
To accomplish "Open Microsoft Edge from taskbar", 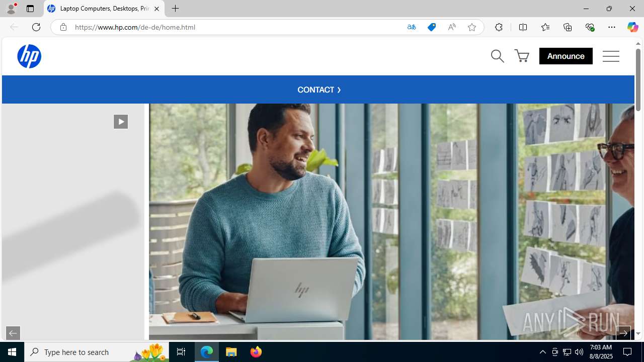I will [207, 352].
